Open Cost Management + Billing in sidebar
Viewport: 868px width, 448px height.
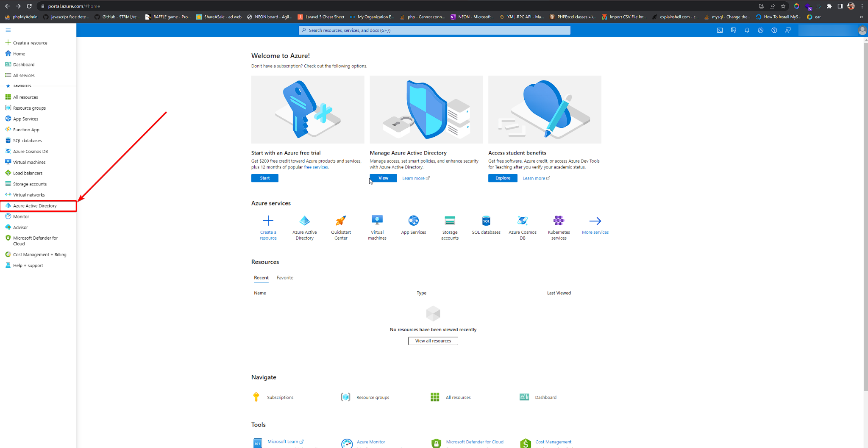click(39, 254)
